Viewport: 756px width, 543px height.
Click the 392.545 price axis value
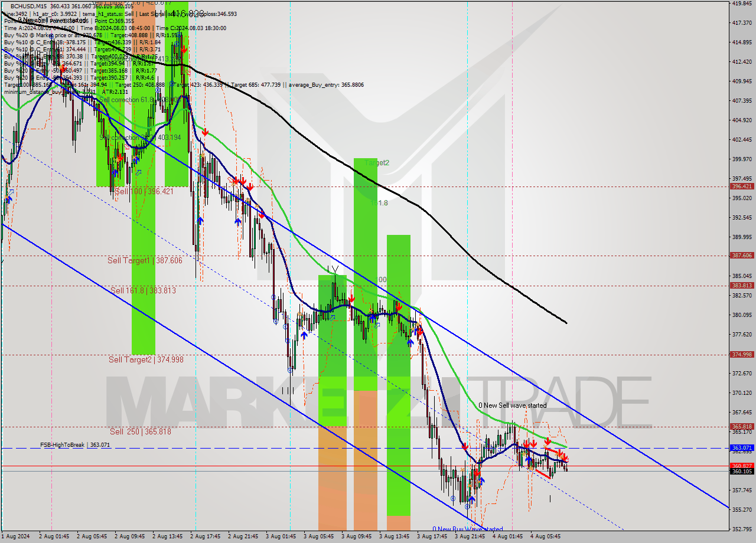point(742,217)
